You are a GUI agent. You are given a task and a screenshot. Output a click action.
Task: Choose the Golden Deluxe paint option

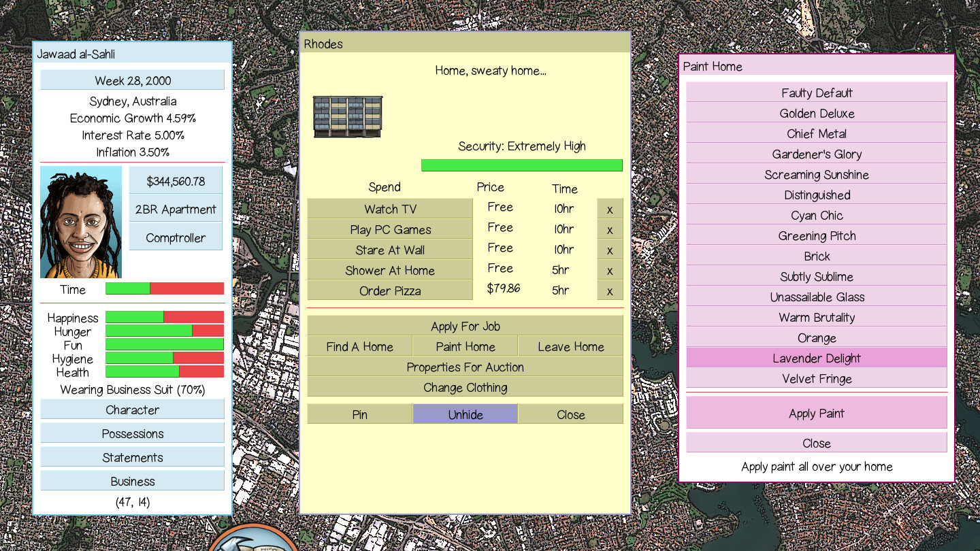click(816, 113)
